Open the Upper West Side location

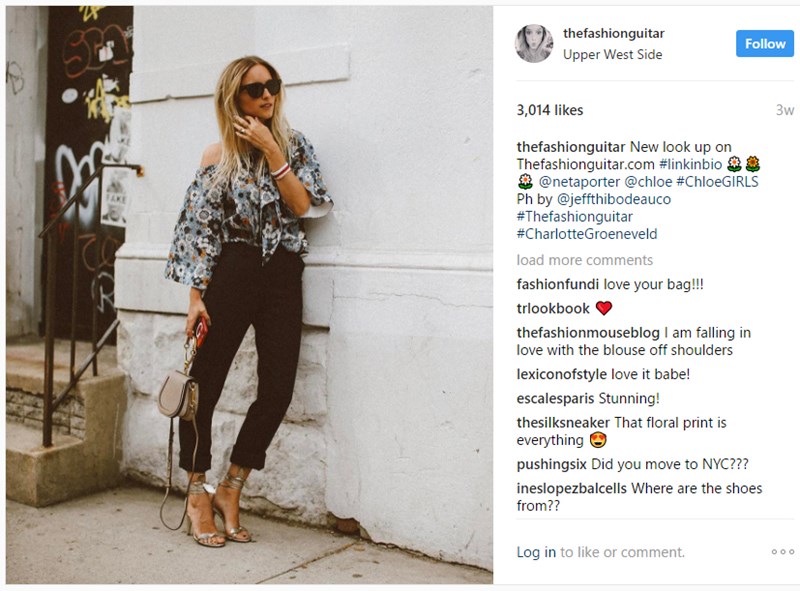612,55
